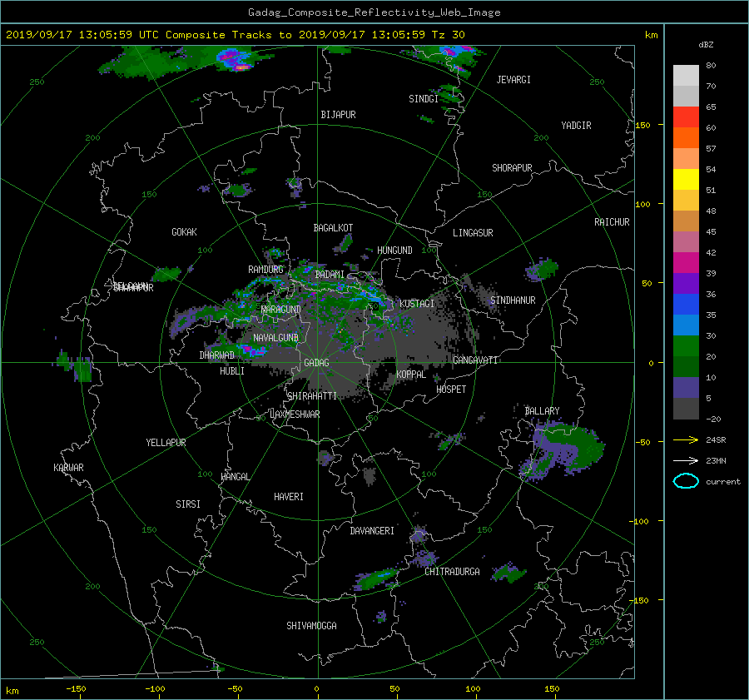This screenshot has width=749, height=700.
Task: Click the DAVANGERI city label
Action: (x=372, y=531)
